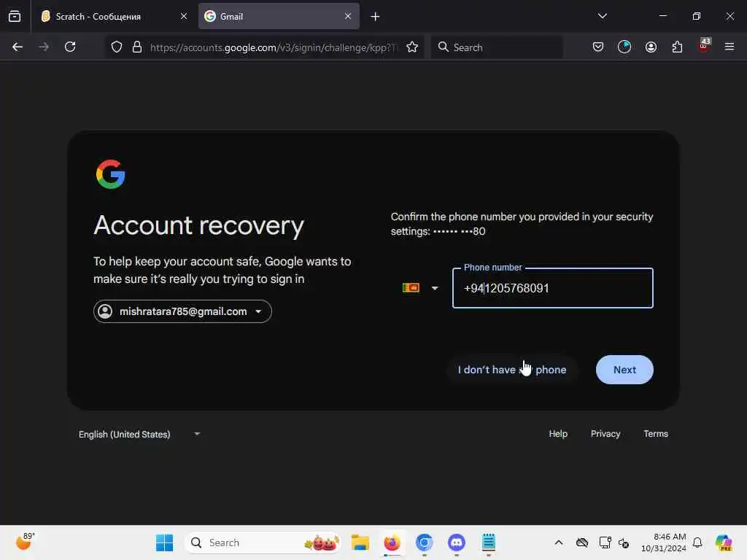Open the blue circular toolbar extension icon
Viewport: 747px width, 560px height.
[624, 47]
